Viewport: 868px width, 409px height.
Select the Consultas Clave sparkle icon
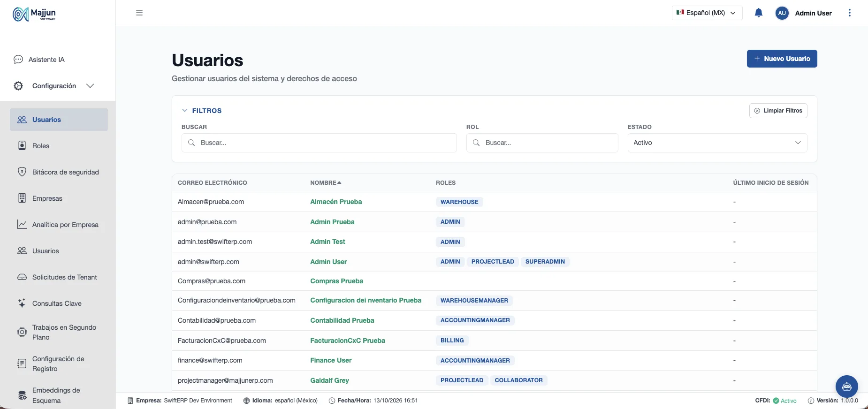pyautogui.click(x=22, y=303)
